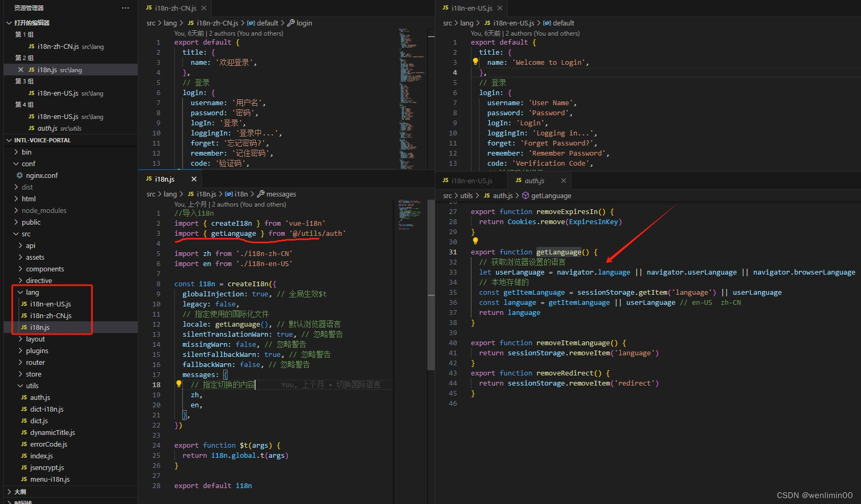Click the git blame codelens in i18n.js
Image resolution: width=861 pixels, height=504 pixels.
click(x=230, y=204)
